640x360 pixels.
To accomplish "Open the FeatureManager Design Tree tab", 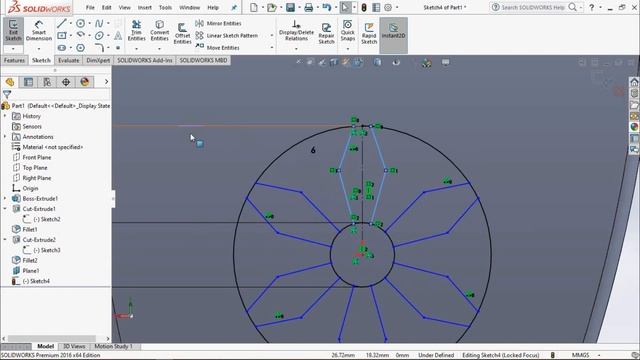I will [10, 82].
